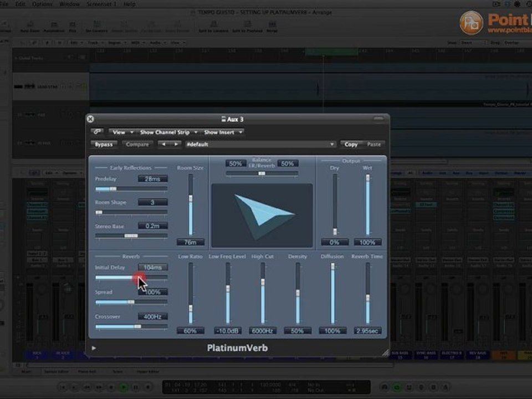
Task: Click the Rewind button in transport bar
Action: click(87, 387)
